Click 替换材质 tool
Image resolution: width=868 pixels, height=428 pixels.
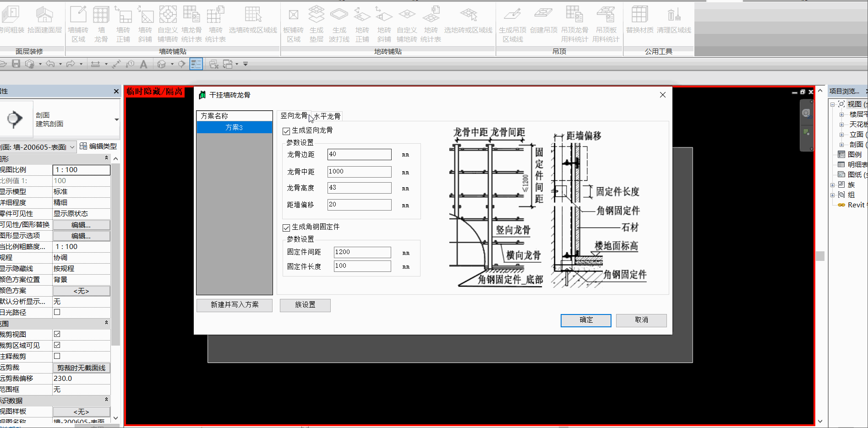pyautogui.click(x=640, y=21)
